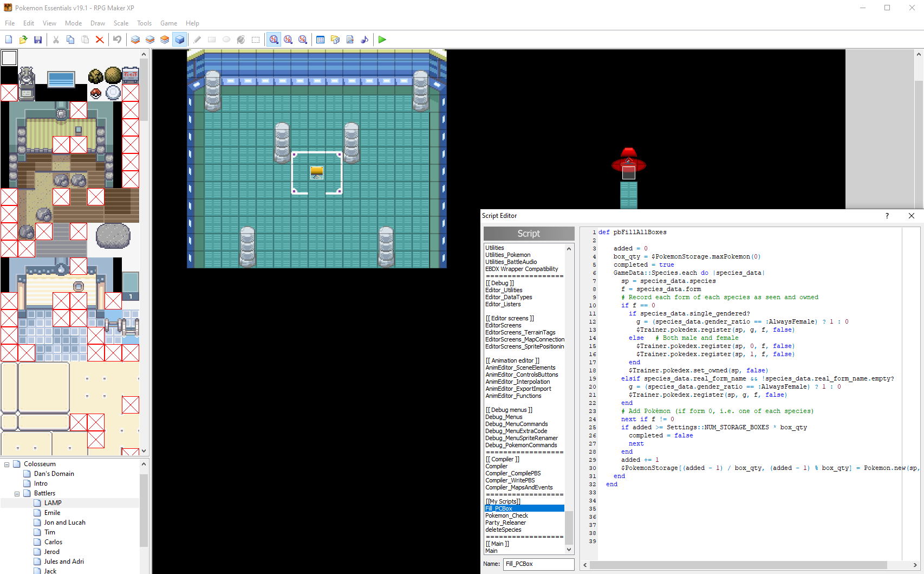Click the chest event on the map

tap(317, 172)
